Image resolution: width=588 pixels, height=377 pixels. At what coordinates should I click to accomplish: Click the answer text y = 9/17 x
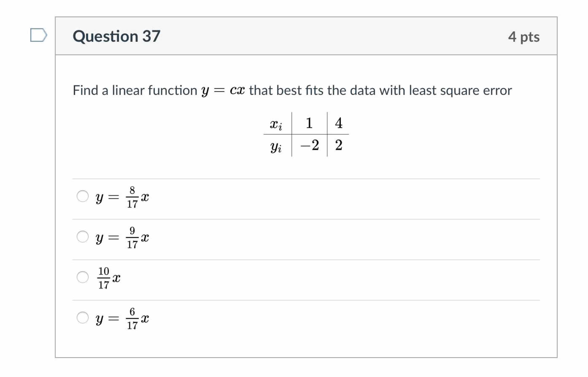tap(122, 237)
